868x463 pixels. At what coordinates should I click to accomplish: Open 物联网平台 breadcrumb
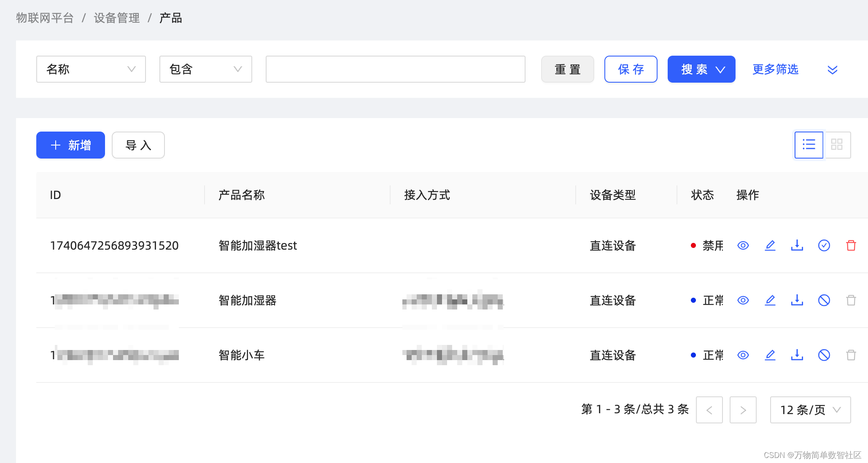click(x=45, y=18)
